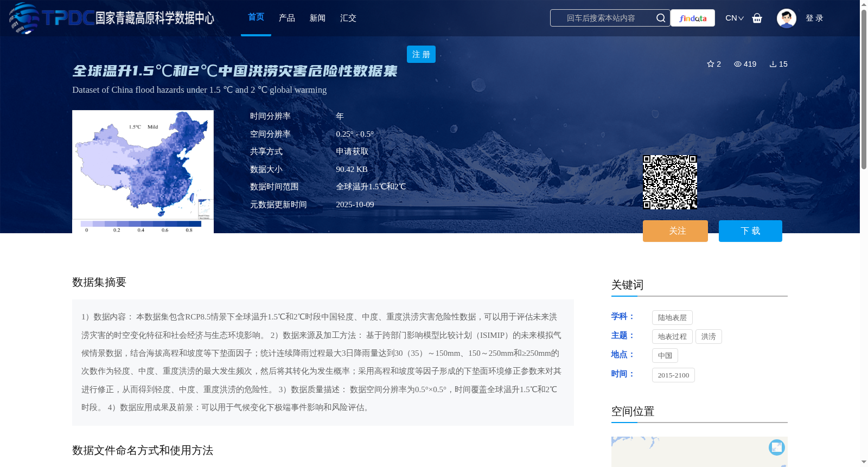Click the TPDC globe logo
The height and width of the screenshot is (467, 868).
pos(24,18)
